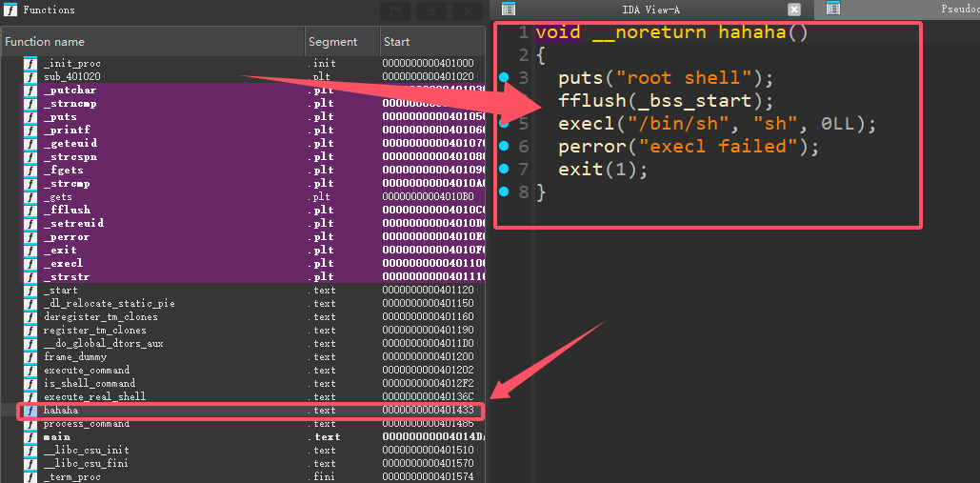Toggle breakpoint dot on line 6

coord(503,147)
